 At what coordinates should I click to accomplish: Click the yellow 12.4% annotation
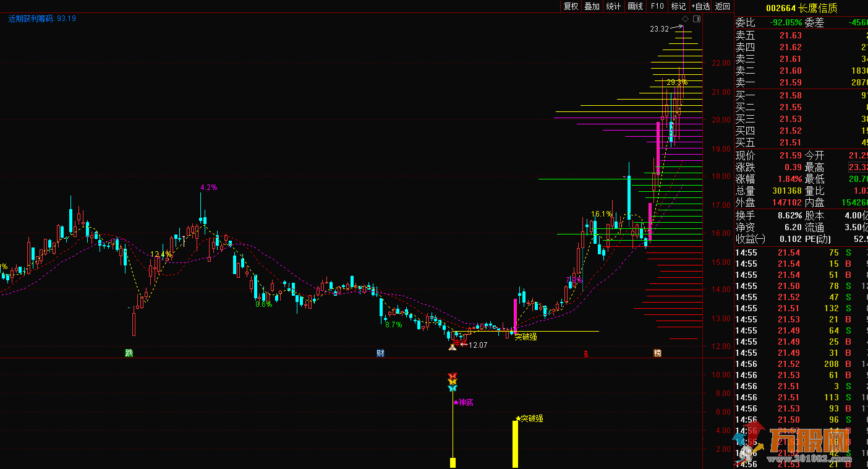tap(161, 254)
